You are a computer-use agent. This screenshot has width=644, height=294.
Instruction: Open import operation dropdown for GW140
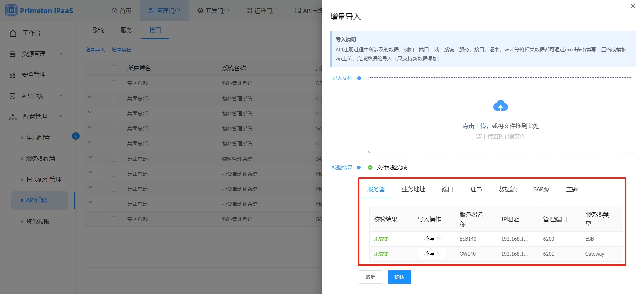coord(432,254)
